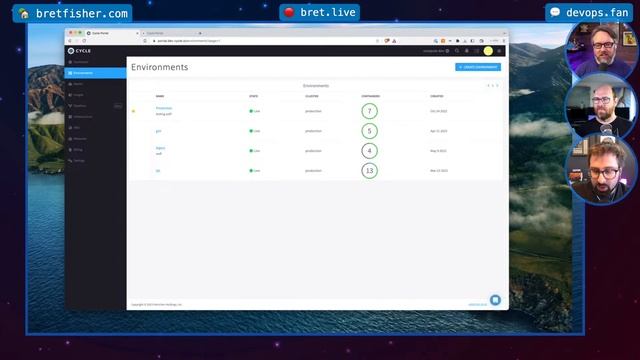Click the Created column header
The height and width of the screenshot is (360, 640).
[437, 96]
